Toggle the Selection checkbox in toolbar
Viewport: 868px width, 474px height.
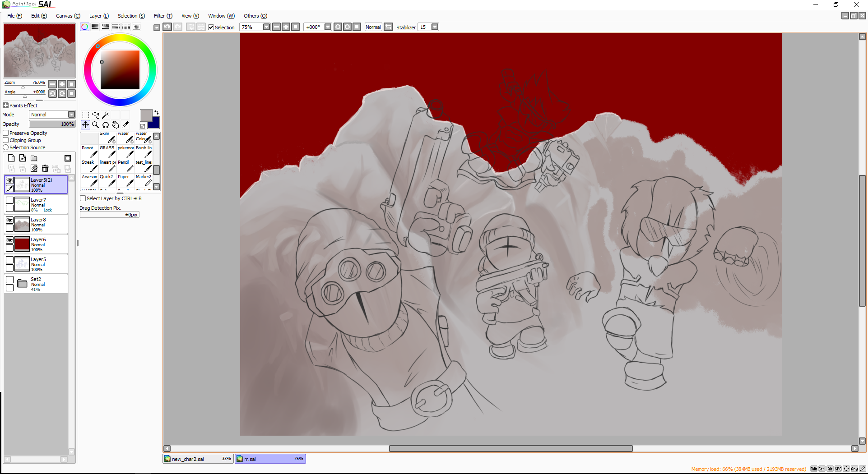[x=211, y=28]
